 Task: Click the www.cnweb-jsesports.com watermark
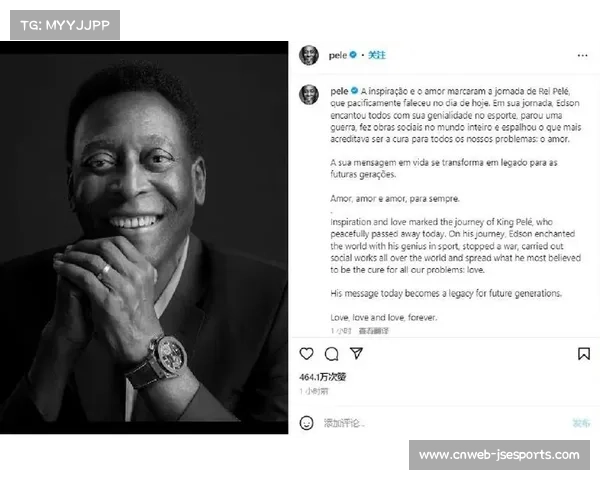tap(499, 455)
